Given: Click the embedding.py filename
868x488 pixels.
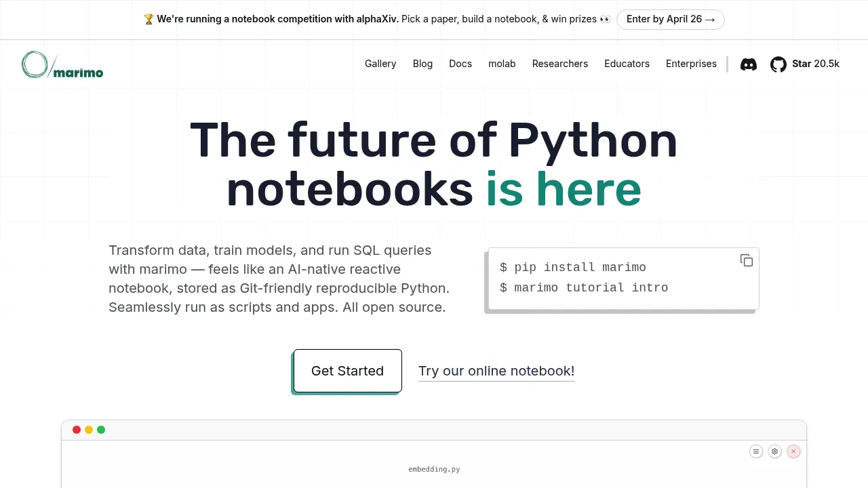Looking at the screenshot, I should [434, 469].
